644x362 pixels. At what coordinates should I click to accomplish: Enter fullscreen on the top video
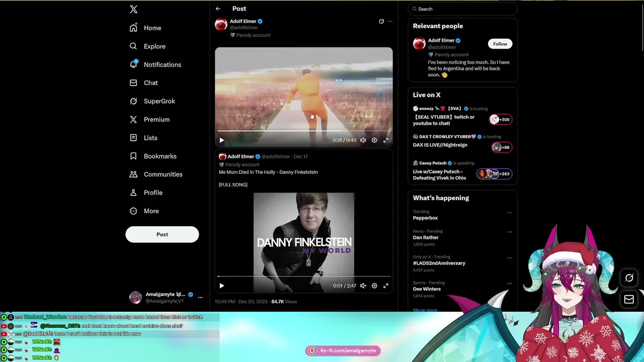coord(386,140)
